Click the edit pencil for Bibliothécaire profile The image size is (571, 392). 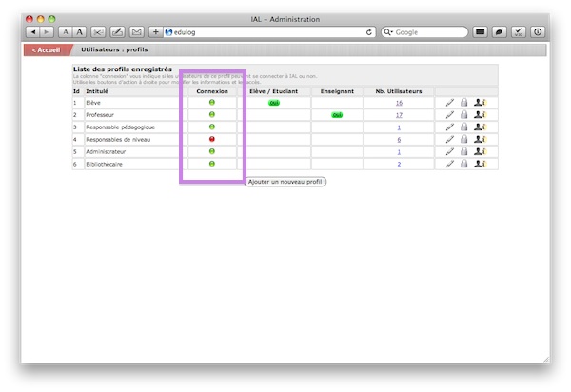click(449, 164)
